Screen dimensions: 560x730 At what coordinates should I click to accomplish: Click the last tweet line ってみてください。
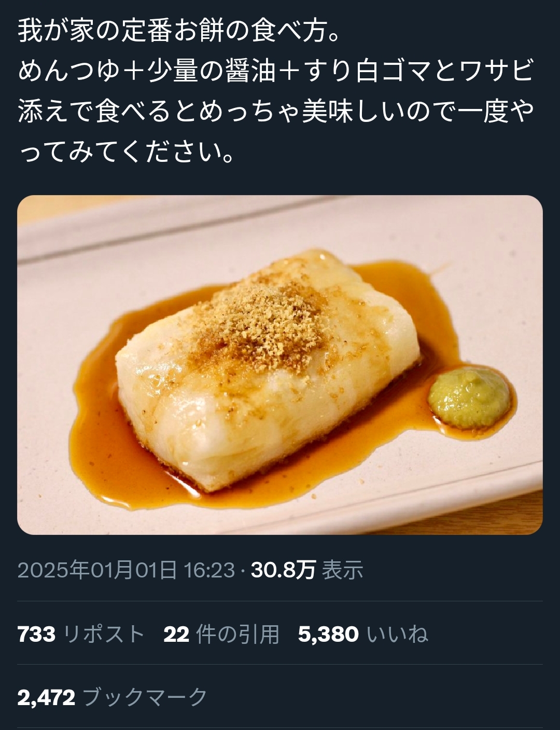(128, 151)
